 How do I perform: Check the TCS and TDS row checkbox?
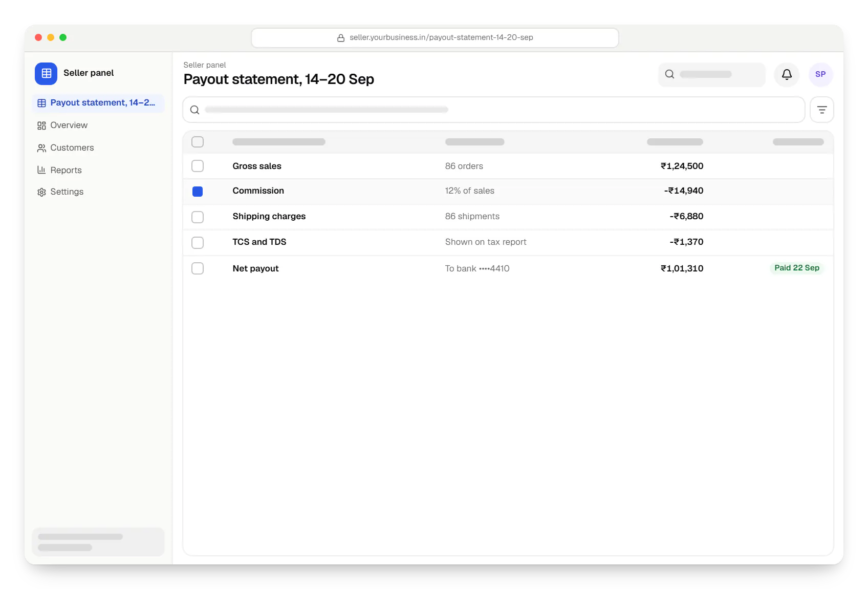(x=198, y=243)
